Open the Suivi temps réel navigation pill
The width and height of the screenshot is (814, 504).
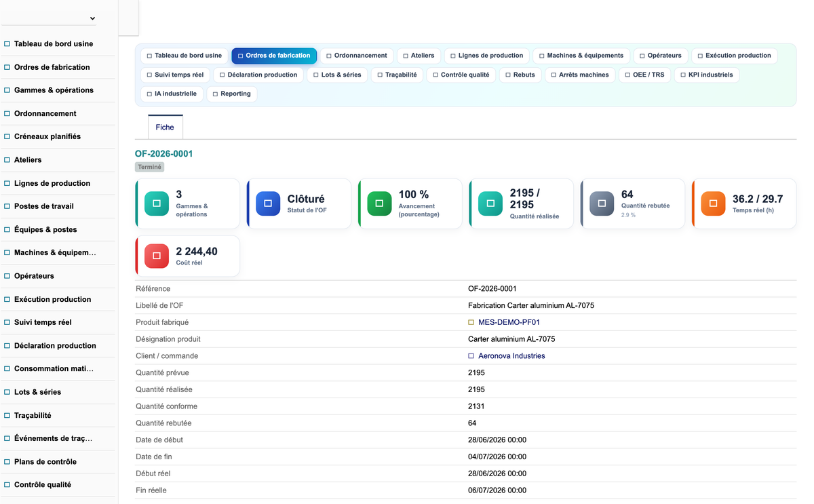[x=175, y=75]
